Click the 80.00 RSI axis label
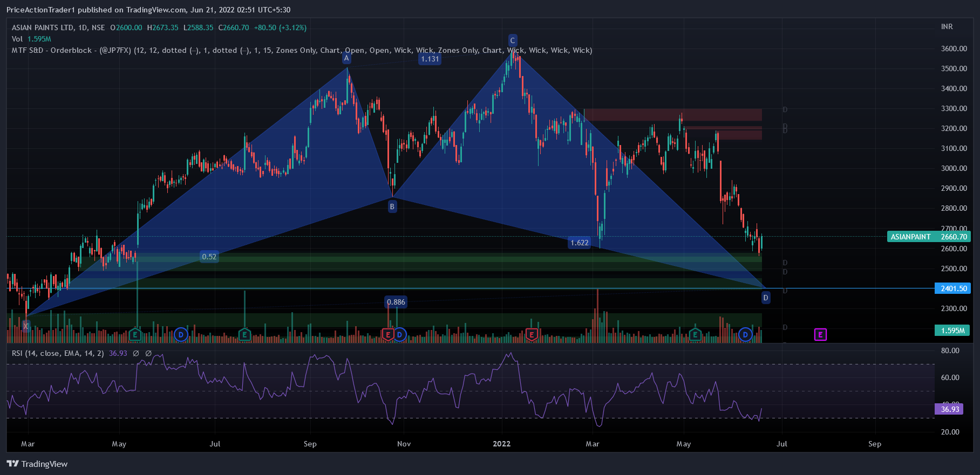 [950, 350]
